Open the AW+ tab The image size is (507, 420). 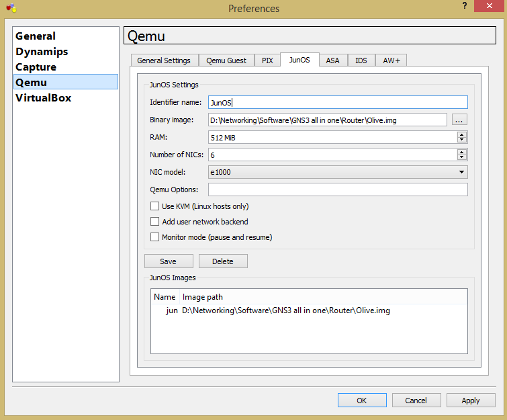pyautogui.click(x=391, y=60)
